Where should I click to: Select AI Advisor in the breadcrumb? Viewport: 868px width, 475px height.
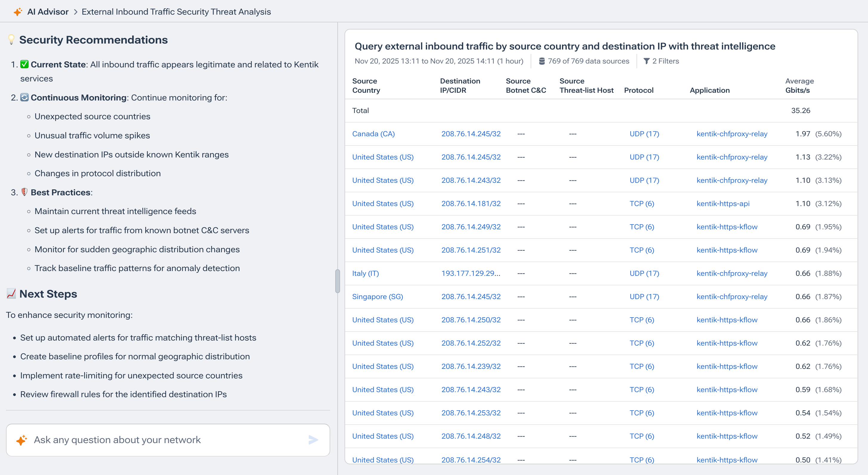(x=48, y=11)
